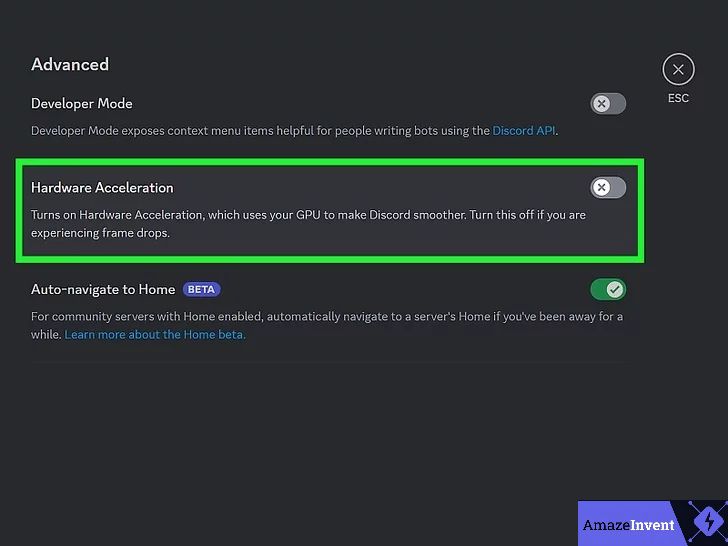Click the Auto-navigate to Home label

pyautogui.click(x=103, y=290)
